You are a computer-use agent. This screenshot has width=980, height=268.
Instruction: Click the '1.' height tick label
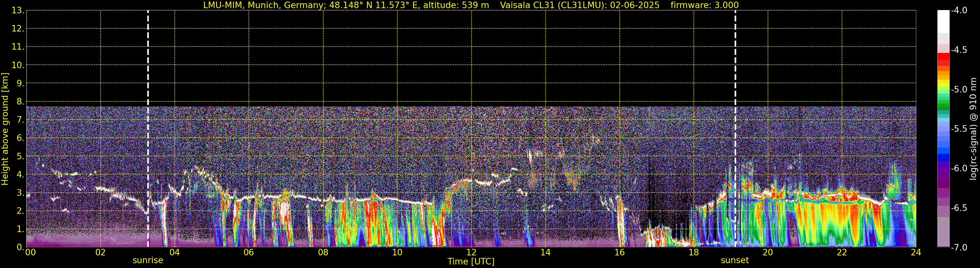[x=20, y=229]
